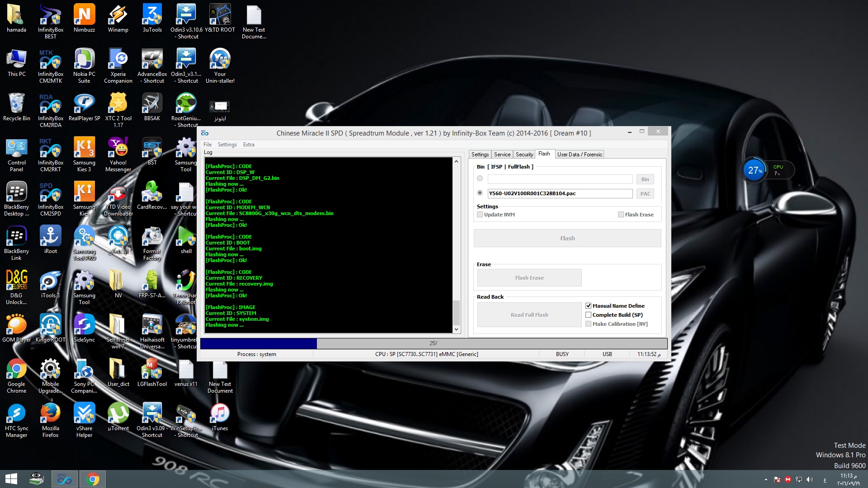This screenshot has width=868, height=488.
Task: Switch to the User Data / Forensic tab
Action: (x=580, y=155)
